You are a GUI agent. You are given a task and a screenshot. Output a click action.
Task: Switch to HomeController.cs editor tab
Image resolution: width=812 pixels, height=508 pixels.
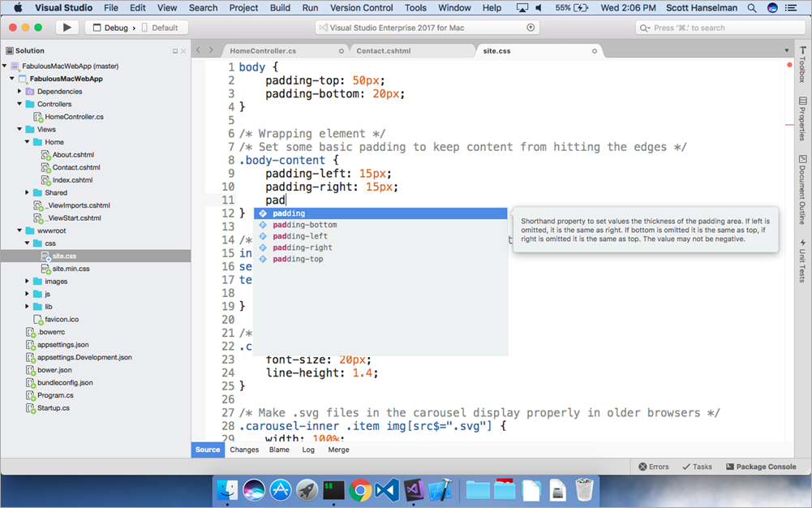click(263, 51)
